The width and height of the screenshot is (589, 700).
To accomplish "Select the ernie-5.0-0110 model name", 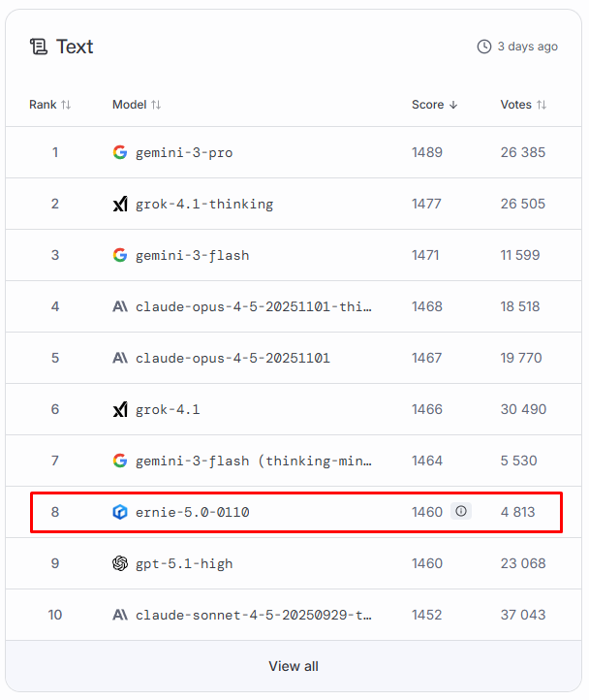I will pos(192,512).
